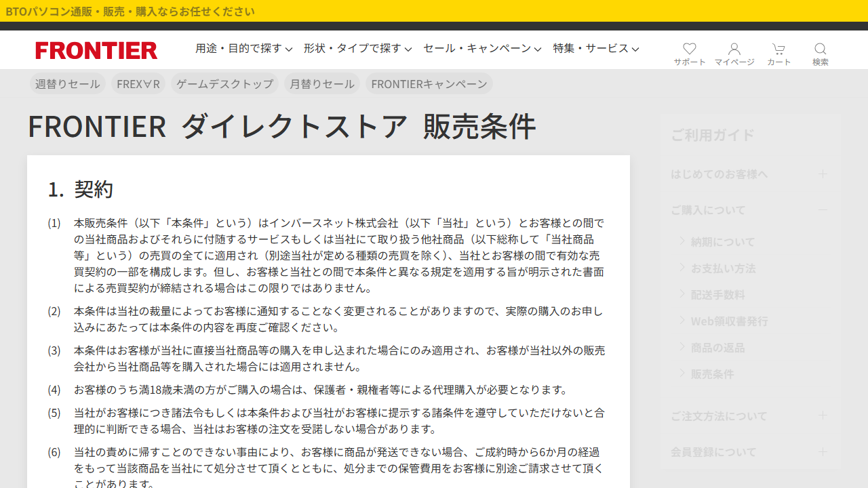The width and height of the screenshot is (868, 488).
Task: Select the 週替りセール tag
Action: [68, 84]
